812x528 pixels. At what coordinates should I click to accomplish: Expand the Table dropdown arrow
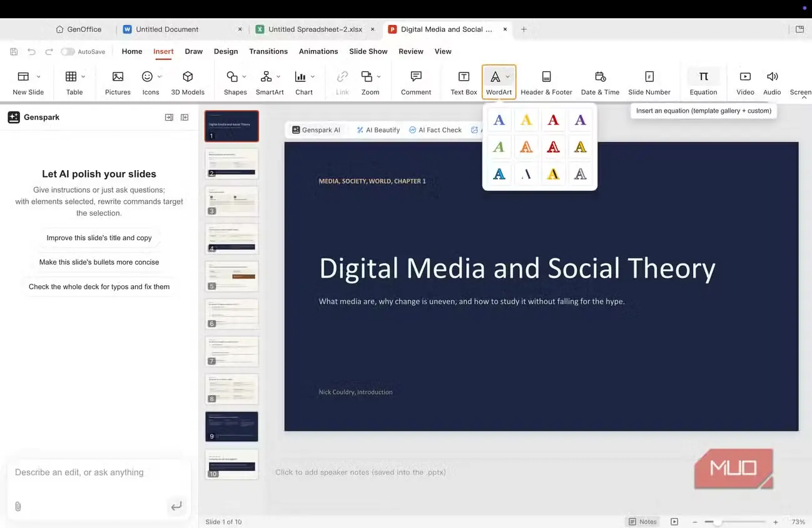tap(83, 77)
